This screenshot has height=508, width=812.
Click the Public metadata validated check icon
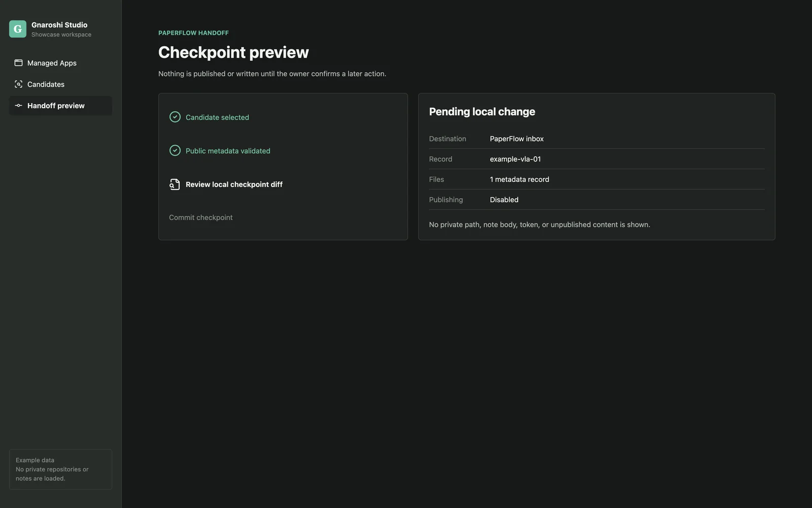pos(175,150)
